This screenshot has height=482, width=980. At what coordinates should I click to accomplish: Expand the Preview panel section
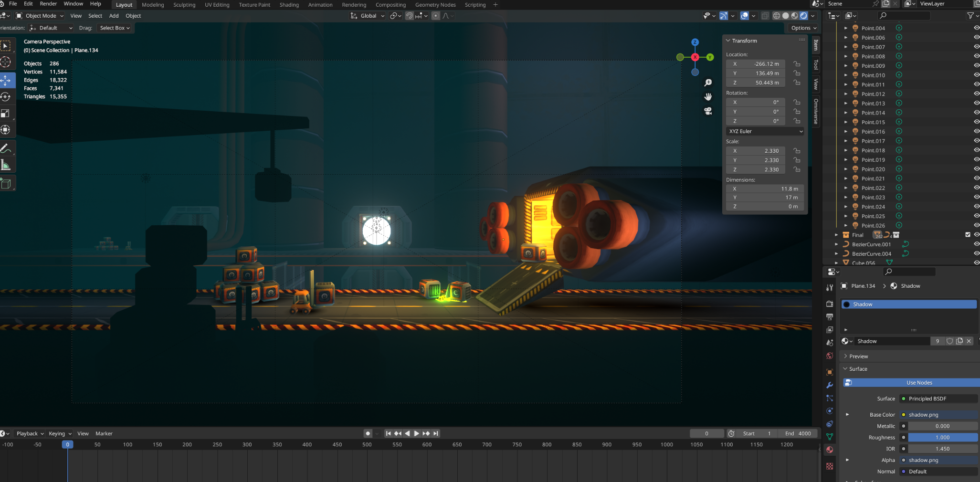(x=858, y=356)
